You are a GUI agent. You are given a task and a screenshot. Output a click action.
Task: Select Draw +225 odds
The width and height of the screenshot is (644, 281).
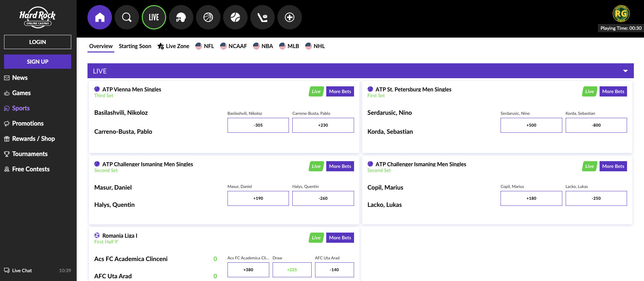click(292, 270)
